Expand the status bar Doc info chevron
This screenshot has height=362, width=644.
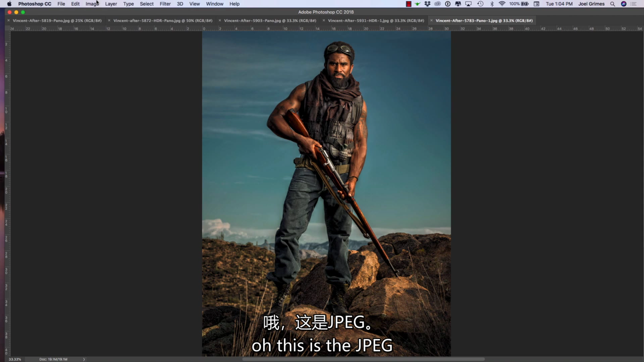pyautogui.click(x=84, y=359)
